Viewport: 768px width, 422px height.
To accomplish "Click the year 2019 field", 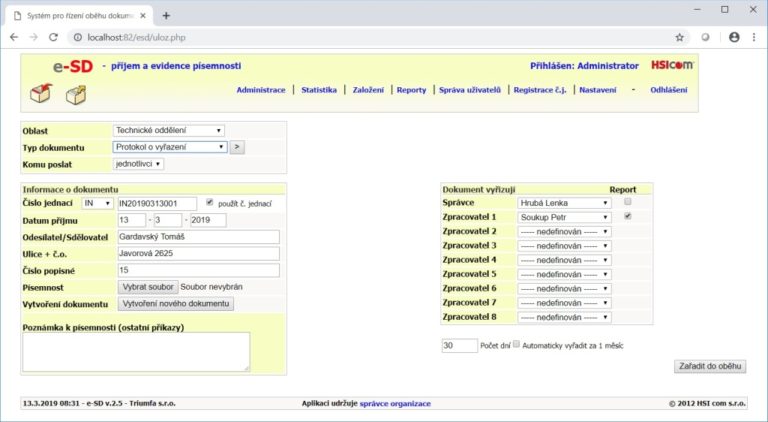I will 208,220.
